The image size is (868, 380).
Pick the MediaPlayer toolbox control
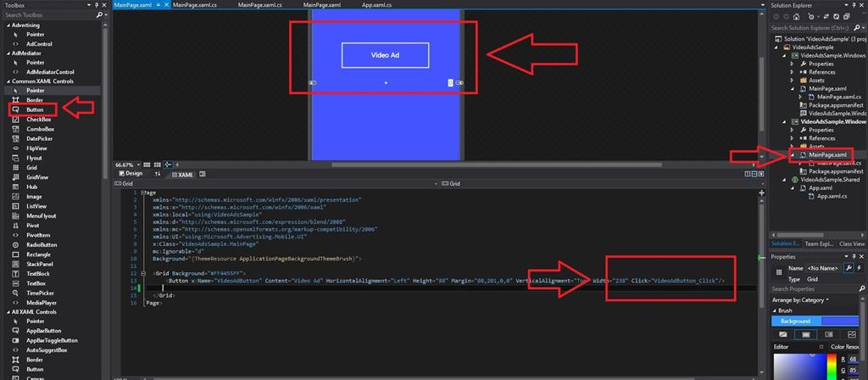42,303
